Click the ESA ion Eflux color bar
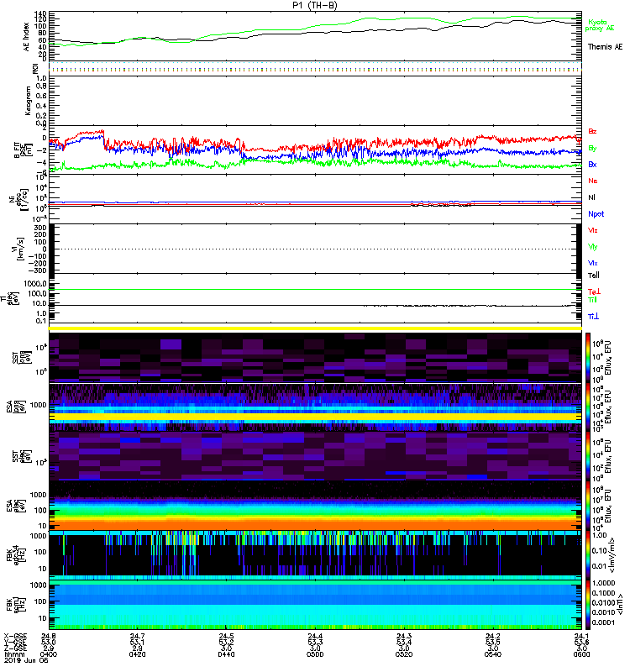The height and width of the screenshot is (672, 630). coord(588,407)
